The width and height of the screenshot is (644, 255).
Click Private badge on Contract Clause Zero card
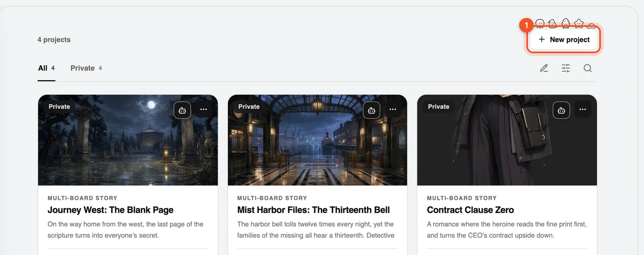tap(438, 107)
